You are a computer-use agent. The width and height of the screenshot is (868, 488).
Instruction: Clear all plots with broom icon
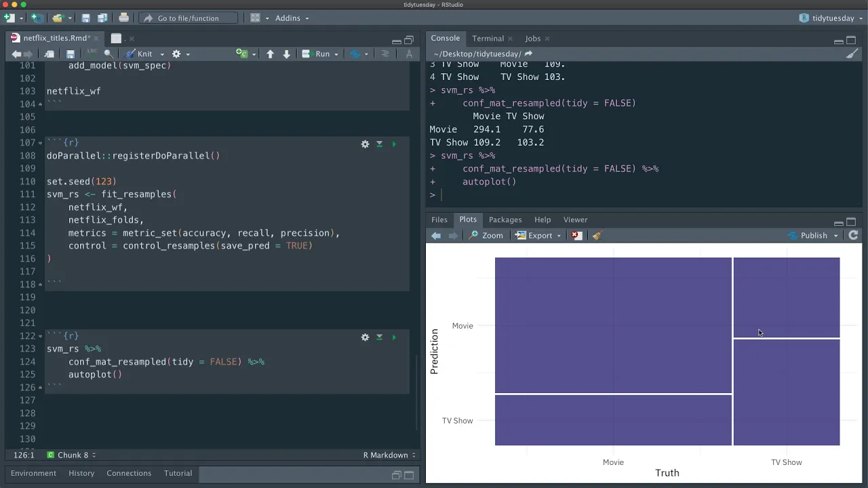click(597, 235)
